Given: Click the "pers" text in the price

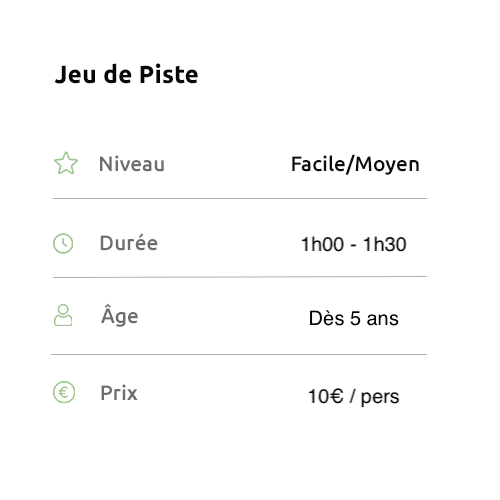Looking at the screenshot, I should pos(380,398).
